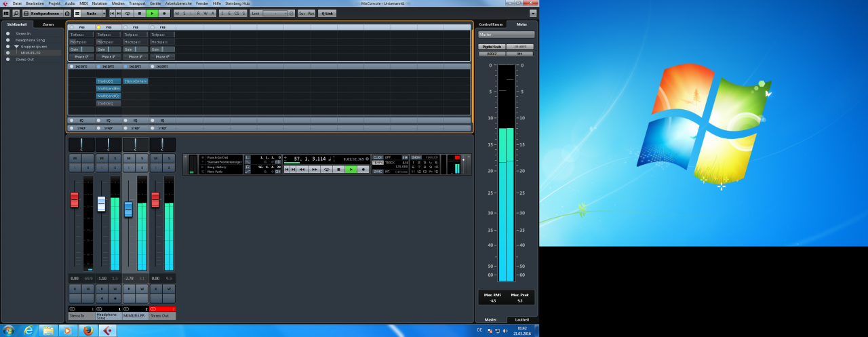This screenshot has height=337, width=868.
Task: Expand the first STRIP rack header
Action: 81,127
